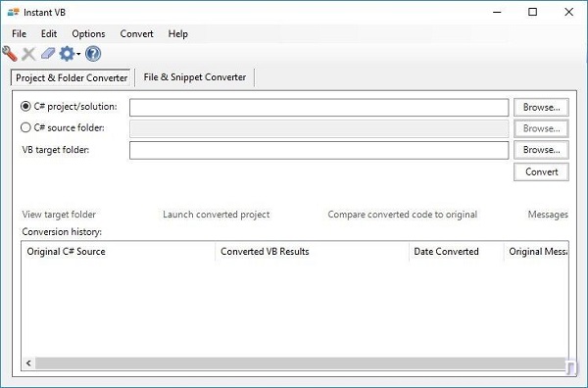
Task: Minimize the Instant VB window
Action: tap(497, 12)
